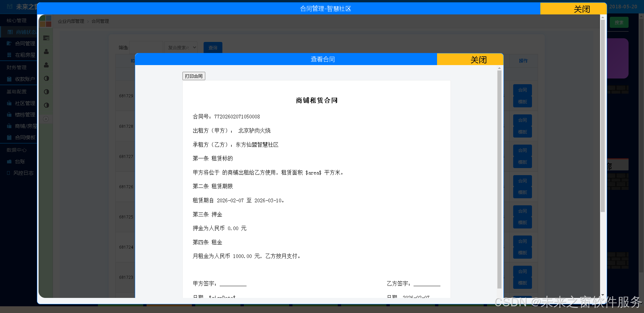
Task: Open 楼栋管理 from the left menu
Action: pyautogui.click(x=25, y=115)
